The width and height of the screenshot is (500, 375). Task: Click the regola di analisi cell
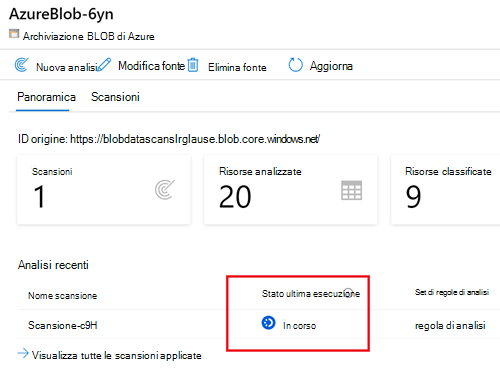(x=450, y=325)
